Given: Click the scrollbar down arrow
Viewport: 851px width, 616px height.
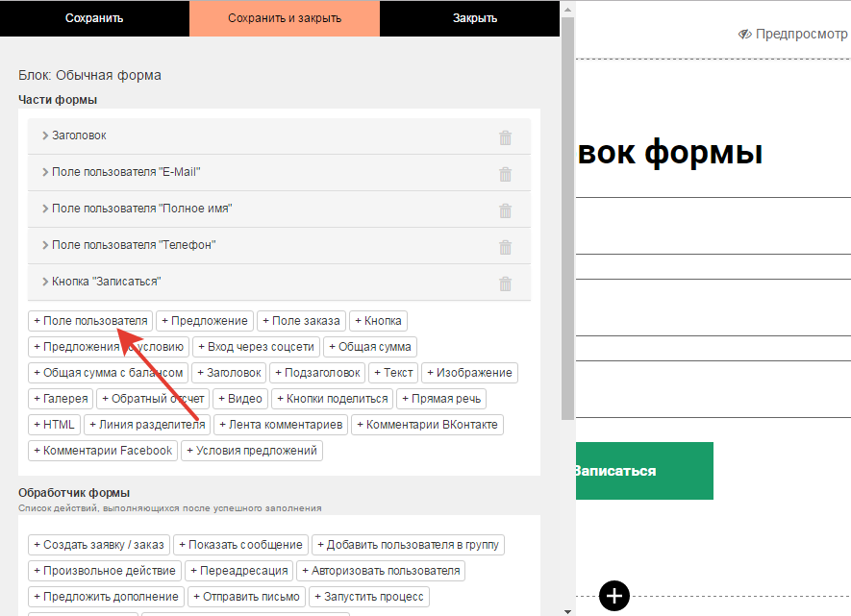Looking at the screenshot, I should [x=567, y=611].
